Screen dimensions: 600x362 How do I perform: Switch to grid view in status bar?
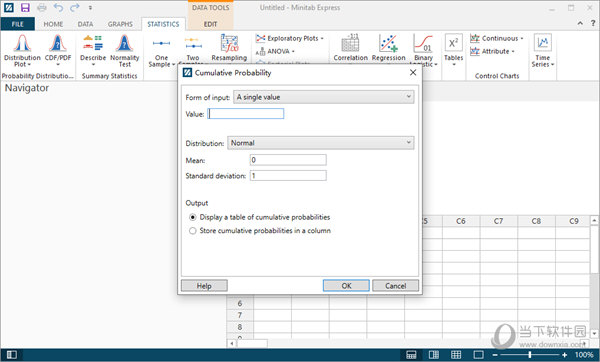tap(456, 355)
